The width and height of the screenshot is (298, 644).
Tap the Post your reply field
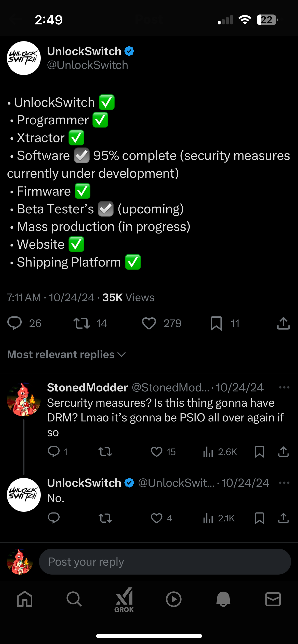coord(165,562)
